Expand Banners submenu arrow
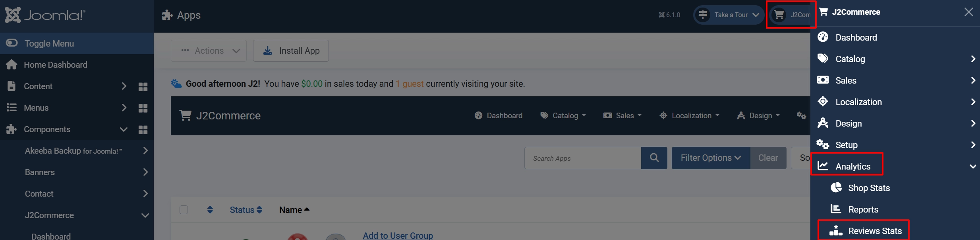980x240 pixels. pos(145,172)
